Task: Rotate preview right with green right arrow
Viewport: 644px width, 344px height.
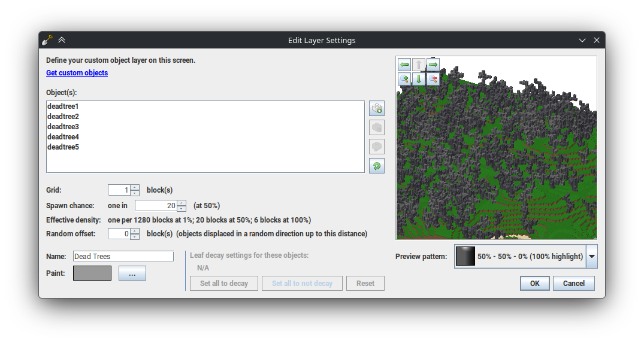Action: (x=433, y=65)
